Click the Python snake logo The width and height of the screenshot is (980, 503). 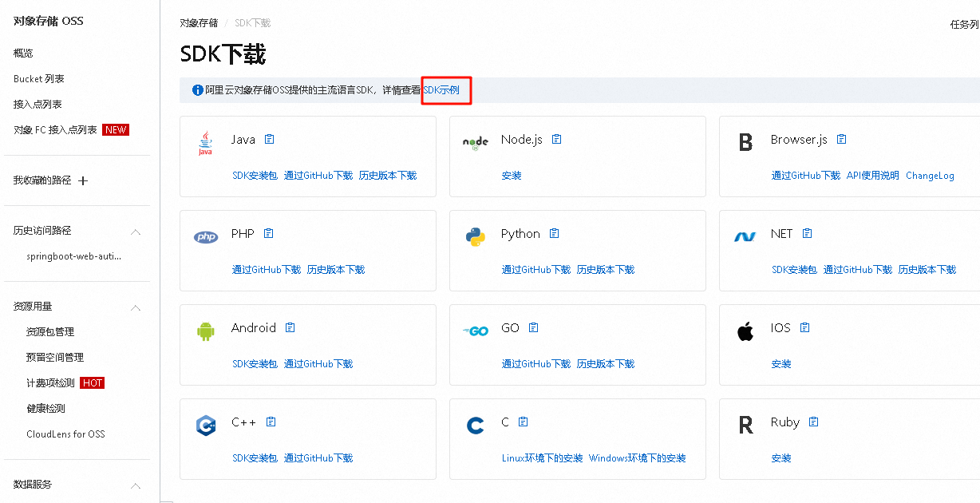click(x=476, y=237)
